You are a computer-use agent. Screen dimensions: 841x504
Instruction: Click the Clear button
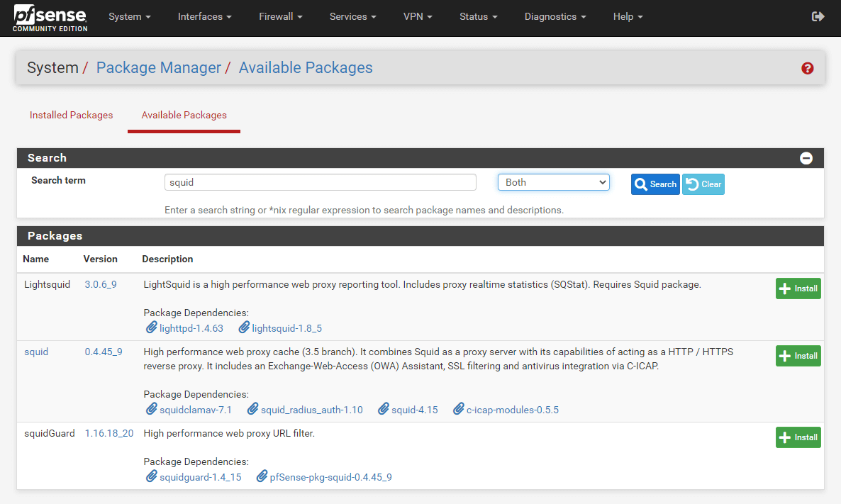pyautogui.click(x=703, y=184)
